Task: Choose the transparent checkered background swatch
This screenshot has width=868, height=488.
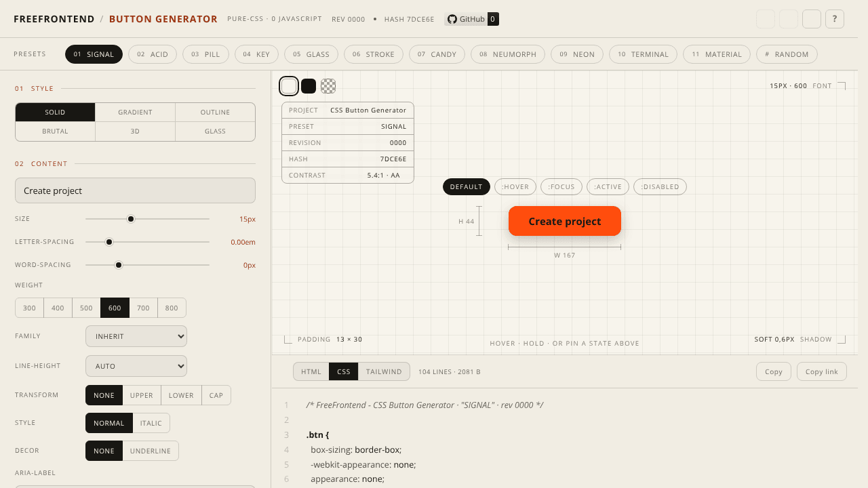Action: [x=328, y=86]
